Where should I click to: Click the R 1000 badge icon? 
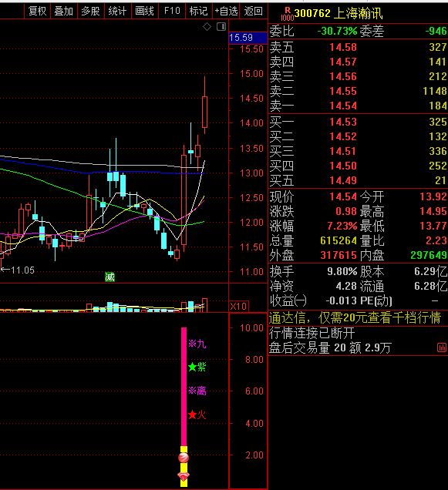pyautogui.click(x=287, y=15)
